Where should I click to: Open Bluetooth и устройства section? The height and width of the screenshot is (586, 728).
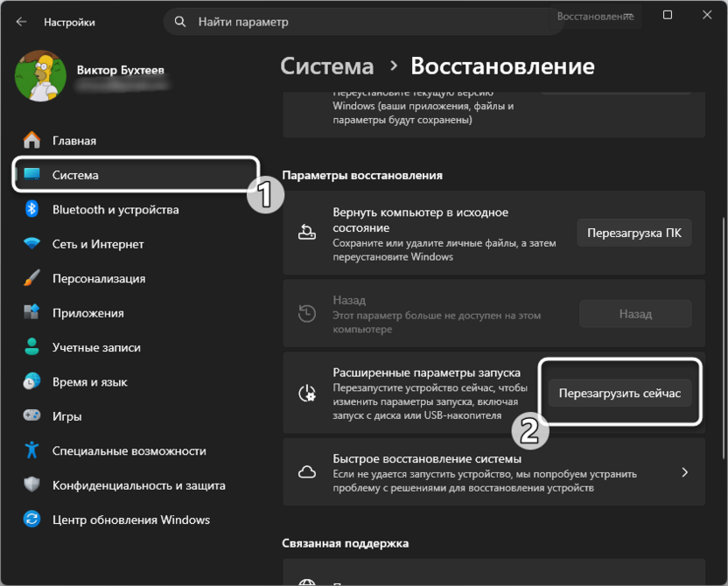point(115,210)
